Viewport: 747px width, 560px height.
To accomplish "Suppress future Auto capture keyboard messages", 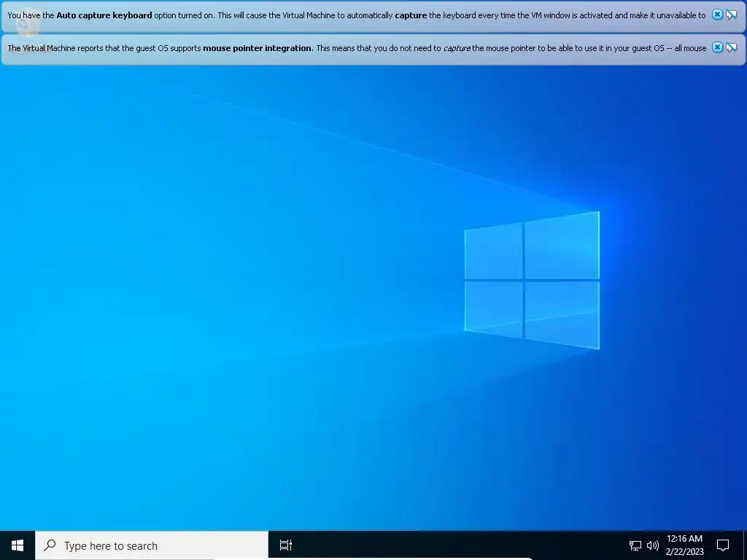I will pos(731,15).
